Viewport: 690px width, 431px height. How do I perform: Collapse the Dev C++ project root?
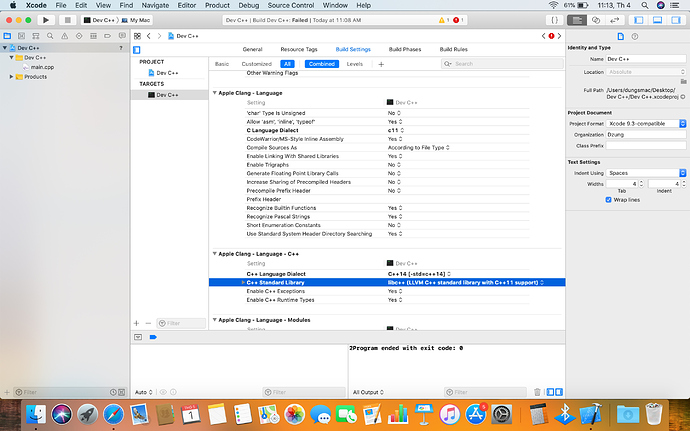pos(5,48)
